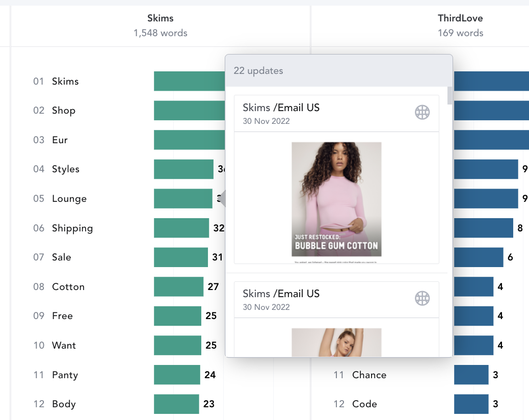
Task: Click the '169 words' label
Action: coord(460,33)
